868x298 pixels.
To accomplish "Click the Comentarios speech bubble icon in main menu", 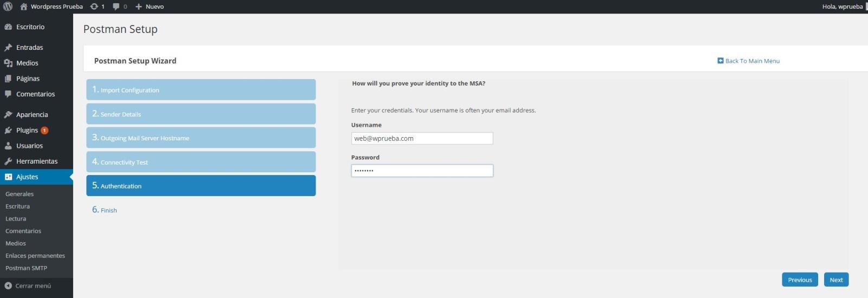I will click(x=8, y=94).
